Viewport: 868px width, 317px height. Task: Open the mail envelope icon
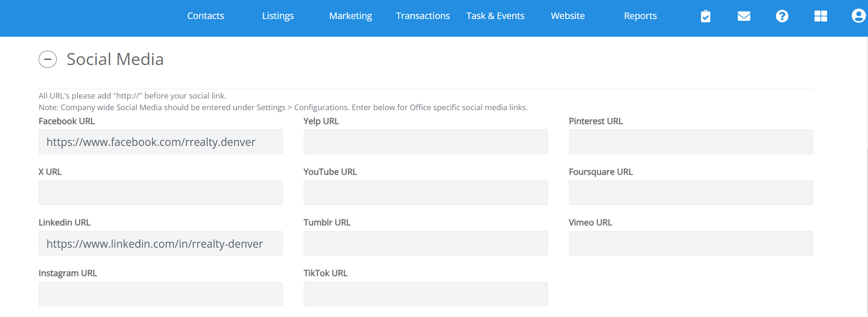pyautogui.click(x=744, y=16)
